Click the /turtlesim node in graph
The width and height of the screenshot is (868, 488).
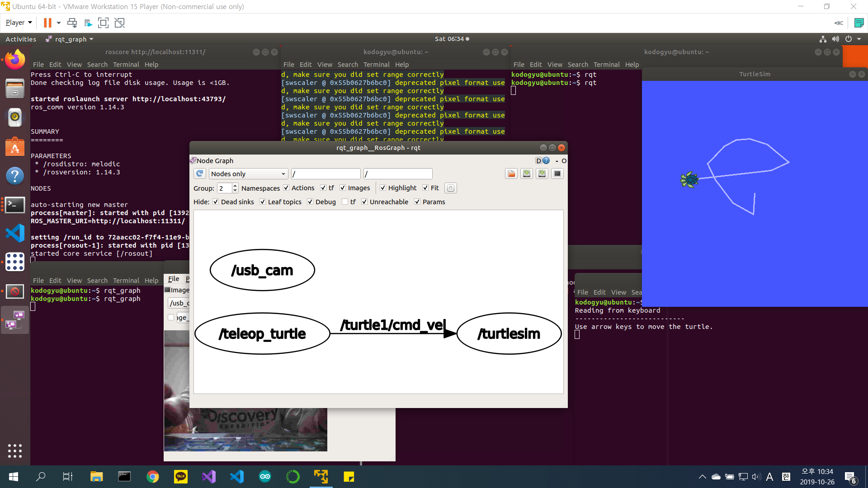pyautogui.click(x=509, y=333)
